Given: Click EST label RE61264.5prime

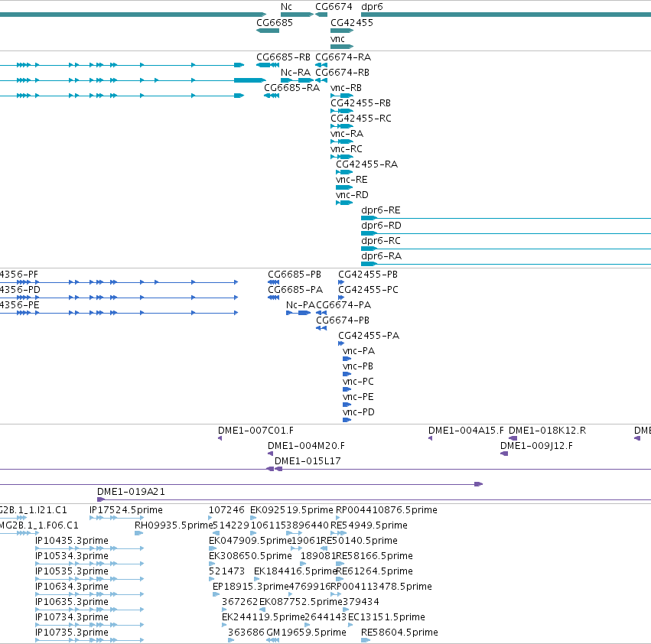Looking at the screenshot, I should pos(375,571).
